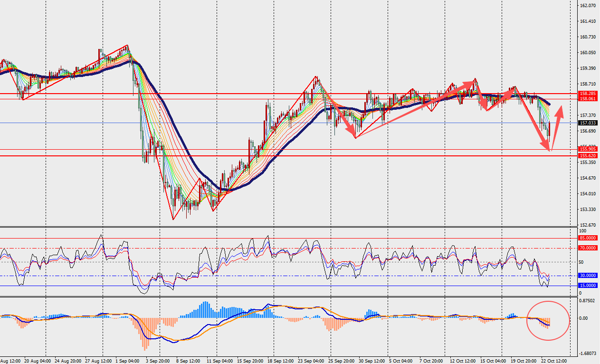Click the 0.87502 MACD scale value
The image size is (600, 364).
click(588, 300)
